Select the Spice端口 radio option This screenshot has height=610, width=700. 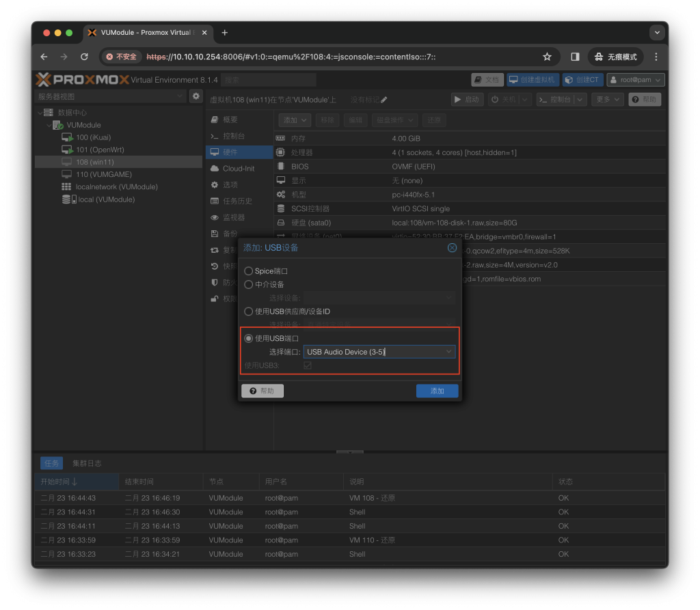pos(249,271)
